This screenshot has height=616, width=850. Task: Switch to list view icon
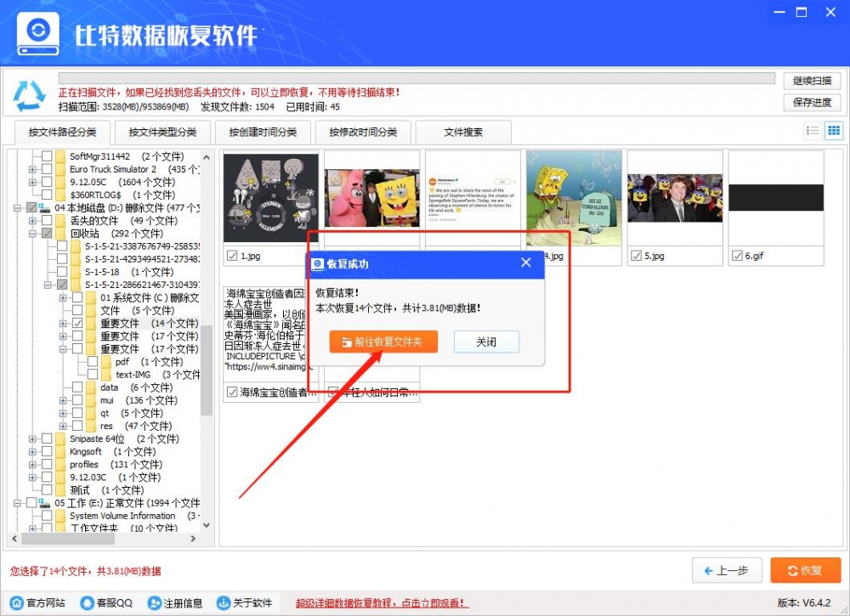tap(812, 131)
